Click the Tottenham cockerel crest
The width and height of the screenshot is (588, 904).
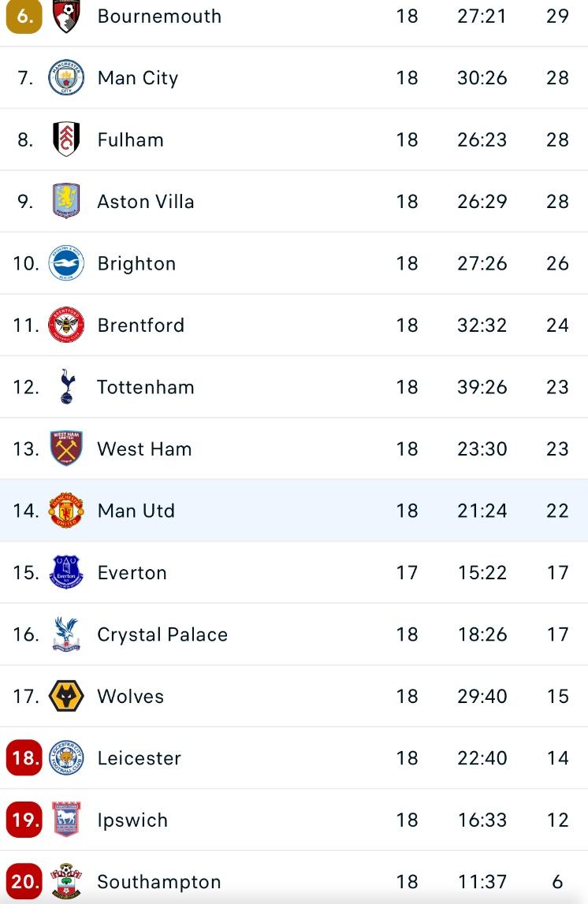pyautogui.click(x=67, y=386)
